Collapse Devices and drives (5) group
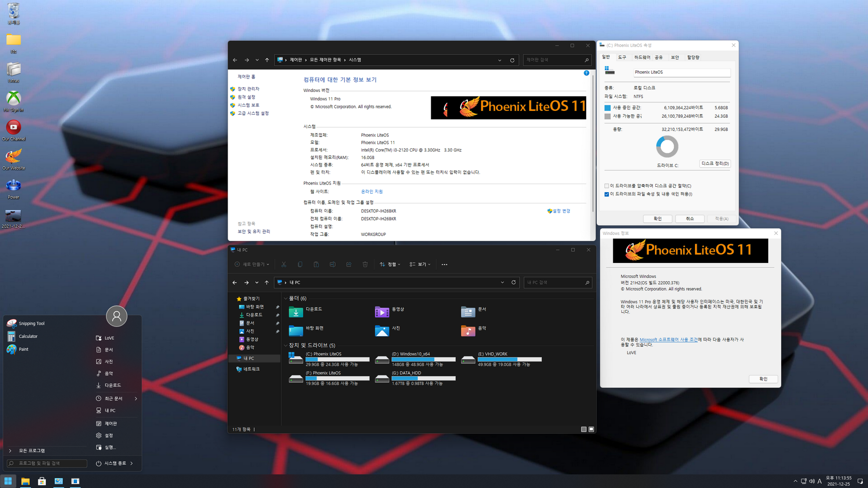Screen dimensions: 868x488 coord(286,346)
